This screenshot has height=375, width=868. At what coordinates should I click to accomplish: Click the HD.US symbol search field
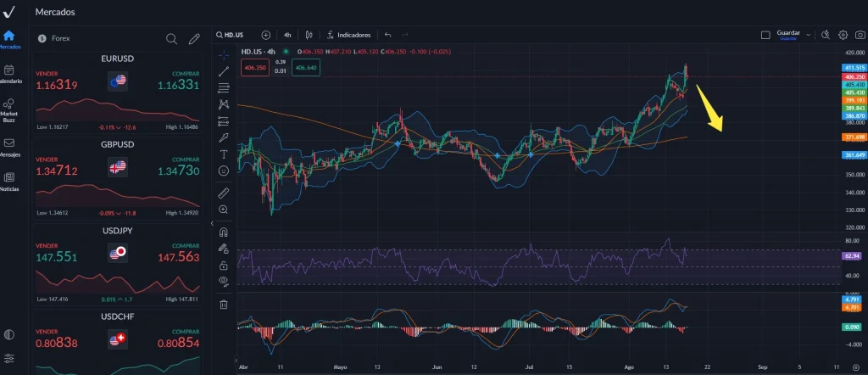pos(231,35)
